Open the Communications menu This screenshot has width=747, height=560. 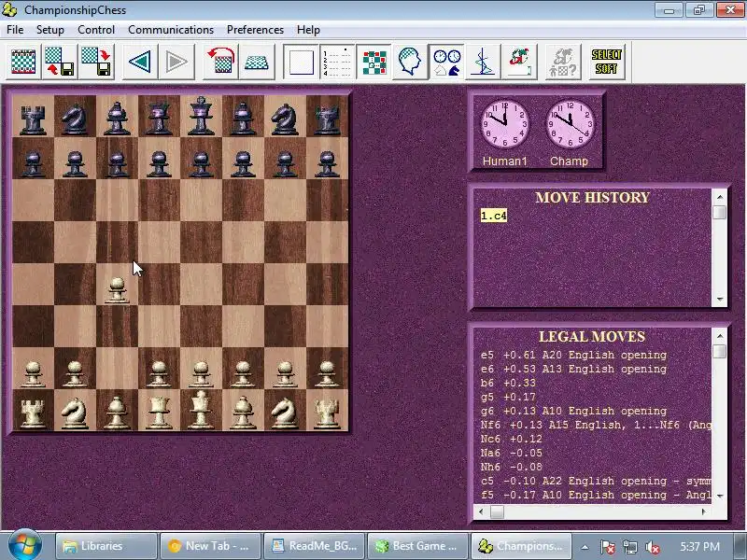[171, 30]
